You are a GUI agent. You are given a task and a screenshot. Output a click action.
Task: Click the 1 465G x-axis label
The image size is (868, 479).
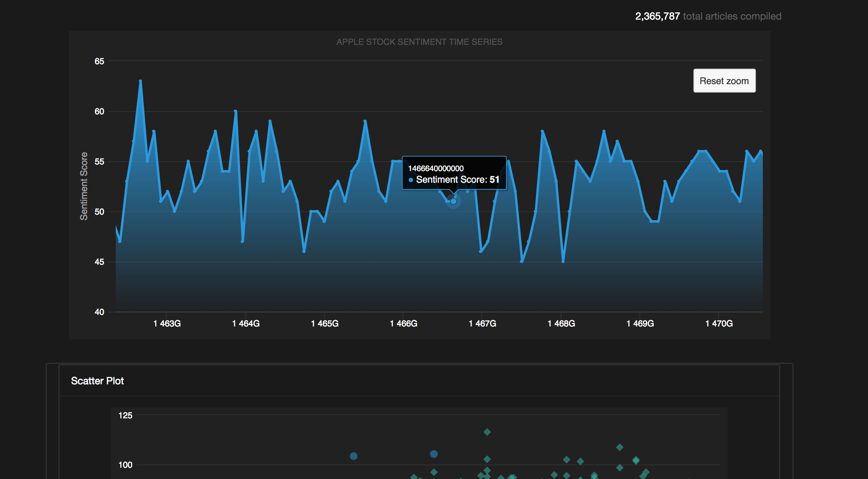click(x=325, y=323)
